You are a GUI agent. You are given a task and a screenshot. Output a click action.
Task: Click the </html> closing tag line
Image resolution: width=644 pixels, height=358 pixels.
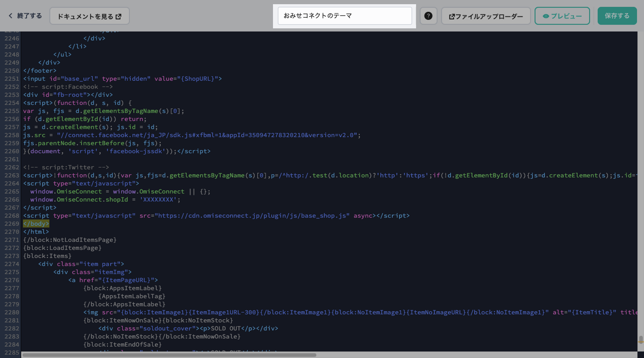(36, 232)
